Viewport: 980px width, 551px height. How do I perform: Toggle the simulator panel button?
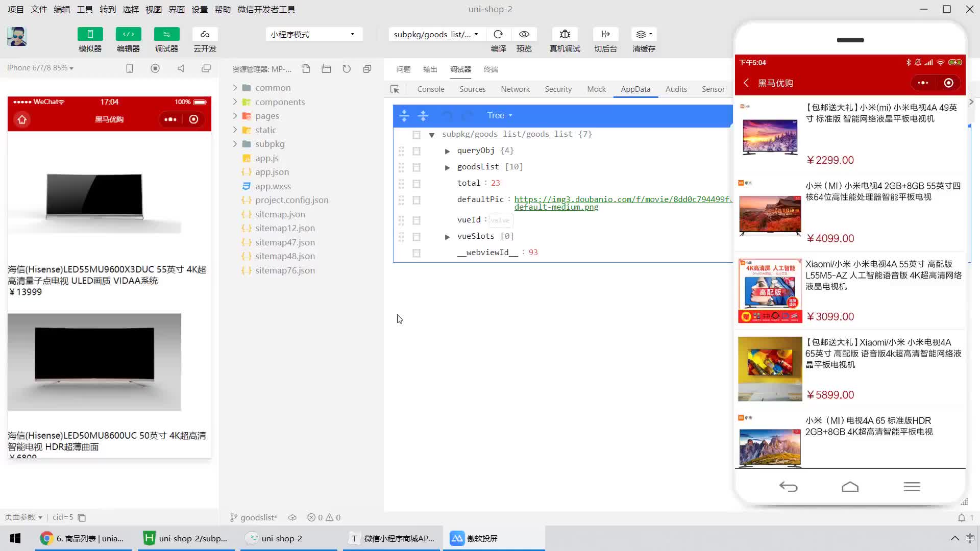(x=90, y=34)
